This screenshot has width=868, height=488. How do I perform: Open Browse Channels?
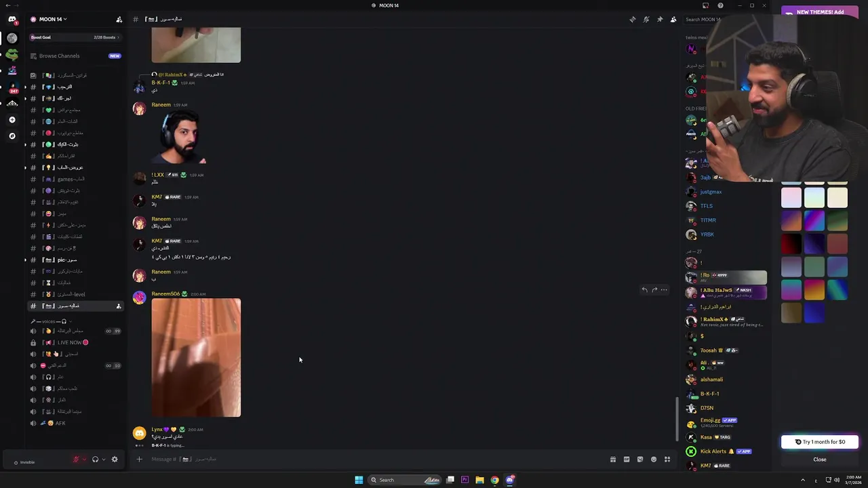coord(75,56)
